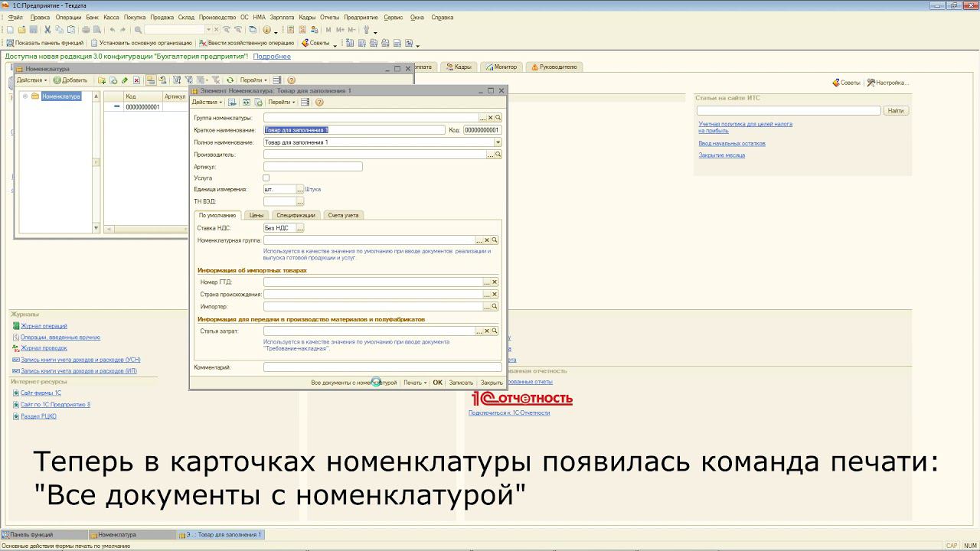Image resolution: width=980 pixels, height=551 pixels.
Task: Click the Найти button in ИТС panel
Action: pyautogui.click(x=895, y=111)
